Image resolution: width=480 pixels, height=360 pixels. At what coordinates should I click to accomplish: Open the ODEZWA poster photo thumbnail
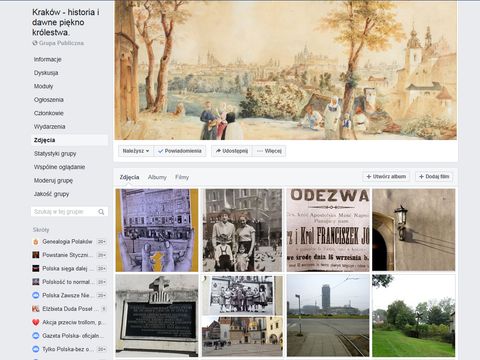click(328, 230)
